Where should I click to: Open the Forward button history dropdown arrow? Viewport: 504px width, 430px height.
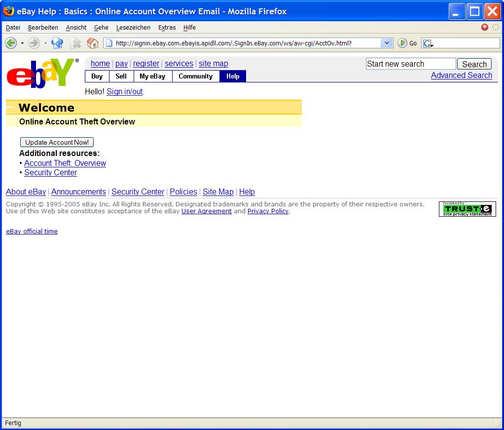(45, 43)
